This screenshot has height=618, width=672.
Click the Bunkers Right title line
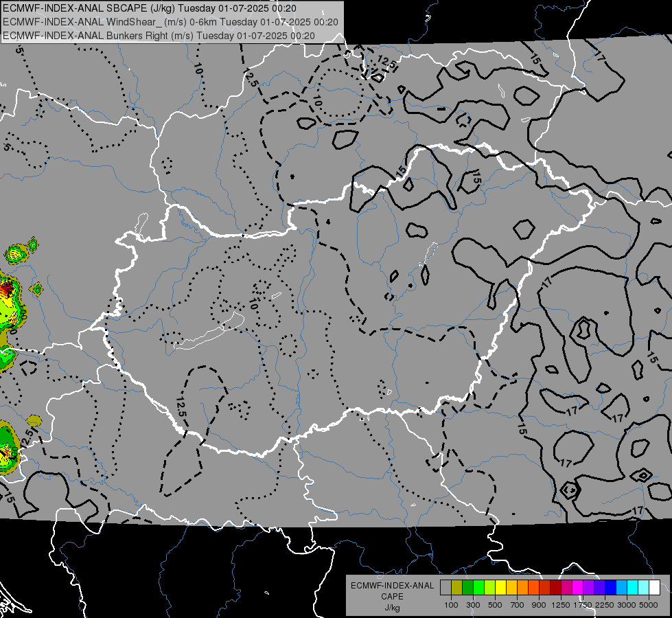pyautogui.click(x=159, y=36)
